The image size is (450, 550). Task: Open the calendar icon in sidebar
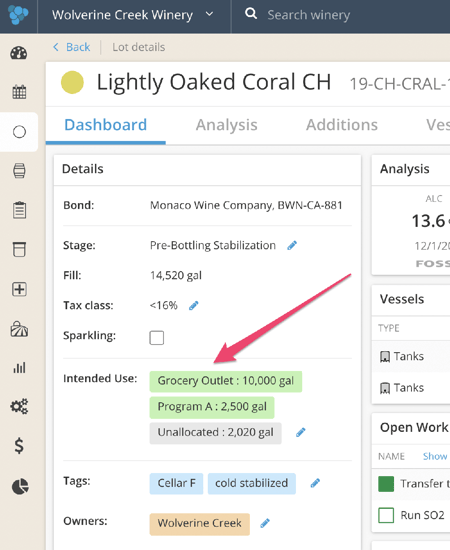click(x=19, y=92)
